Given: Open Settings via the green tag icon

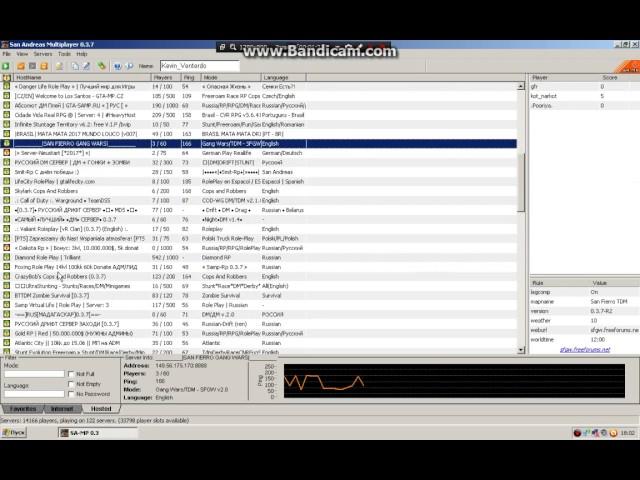Looking at the screenshot, I should [x=101, y=66].
